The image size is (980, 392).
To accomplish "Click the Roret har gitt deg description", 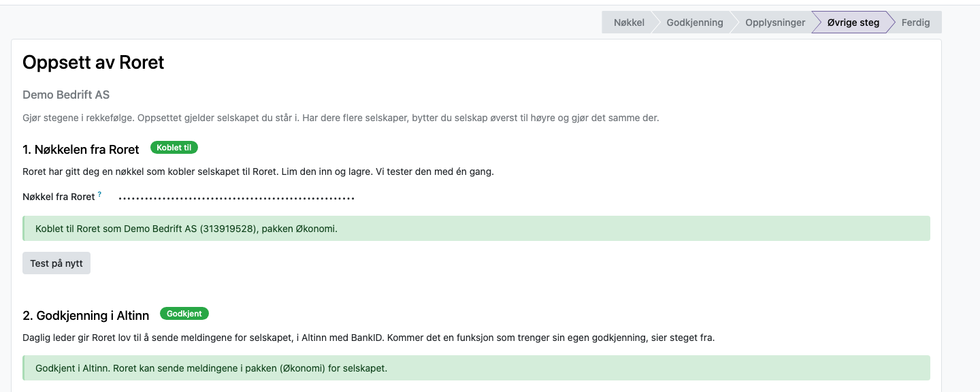I will click(x=258, y=171).
